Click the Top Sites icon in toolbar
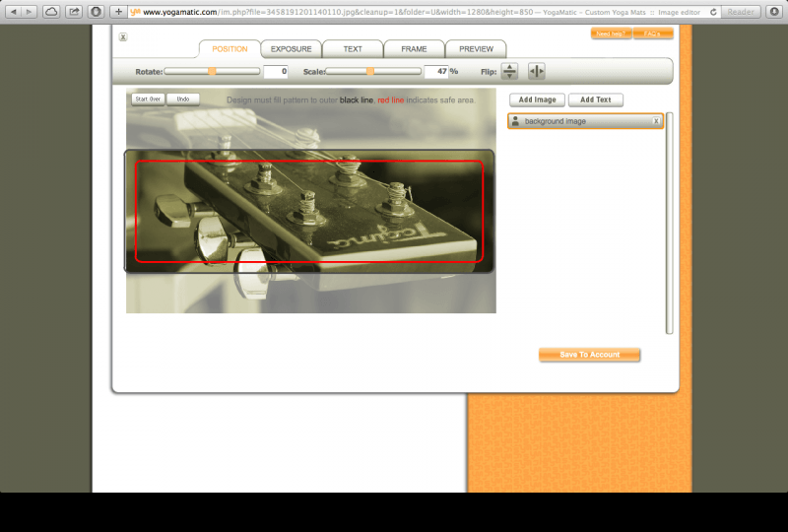Screen dimensions: 788x532 (96, 11)
